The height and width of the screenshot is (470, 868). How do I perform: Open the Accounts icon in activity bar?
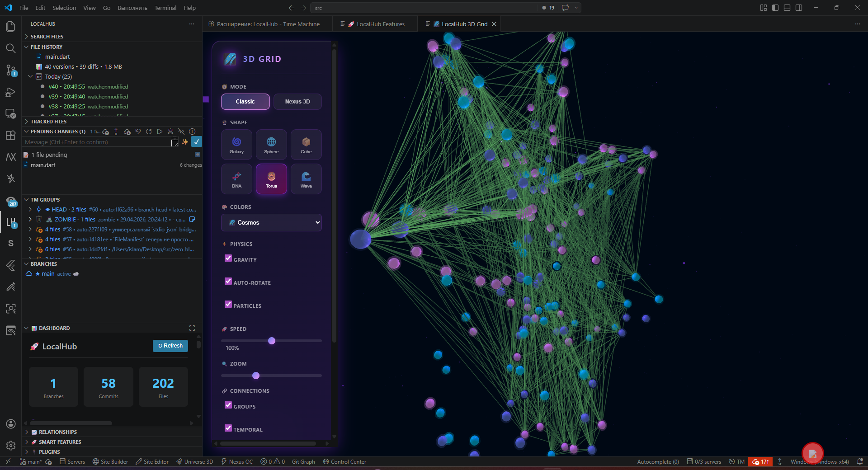(11, 424)
